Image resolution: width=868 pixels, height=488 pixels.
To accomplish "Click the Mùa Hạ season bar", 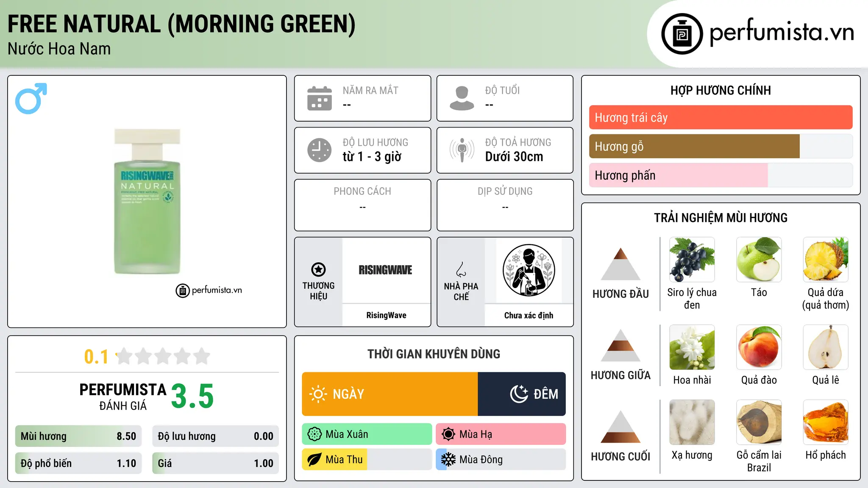I will pos(501,434).
